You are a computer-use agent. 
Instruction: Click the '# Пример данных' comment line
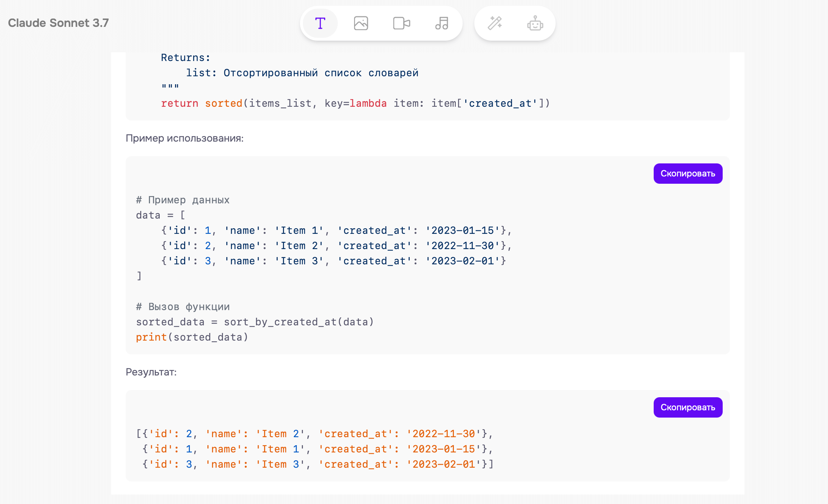tap(183, 200)
